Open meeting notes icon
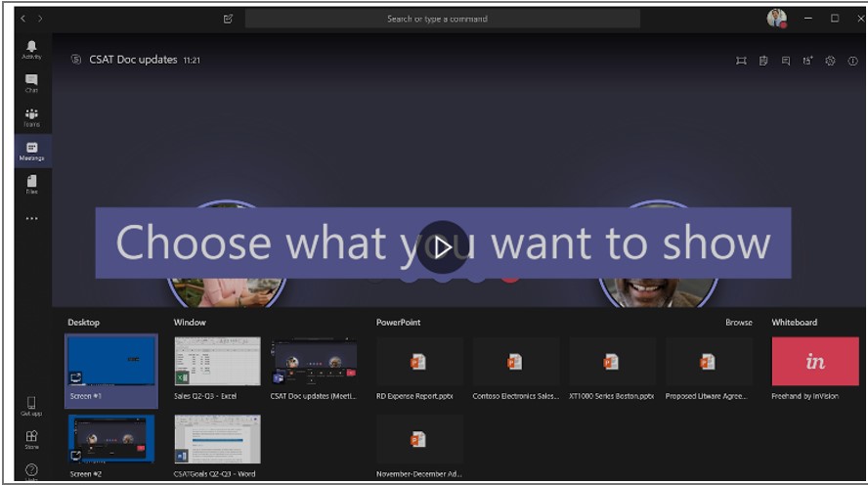The height and width of the screenshot is (485, 868). click(x=763, y=61)
